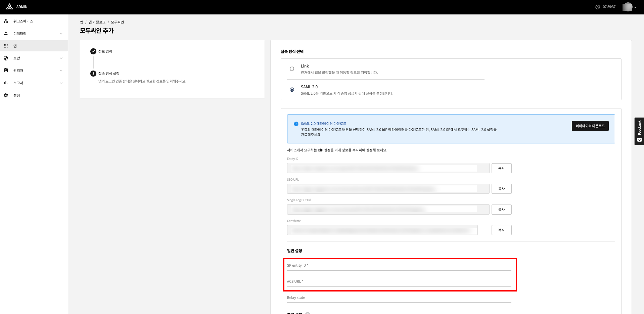
Task: Copy the SSO URL value
Action: coord(501,189)
